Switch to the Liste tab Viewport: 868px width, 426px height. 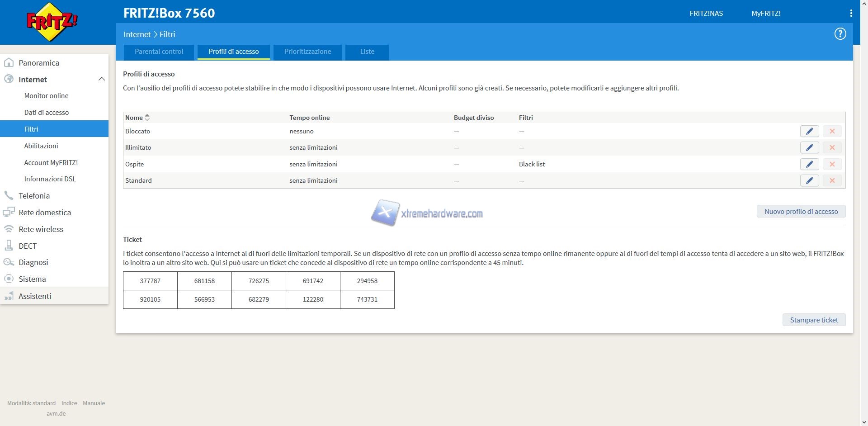(367, 52)
